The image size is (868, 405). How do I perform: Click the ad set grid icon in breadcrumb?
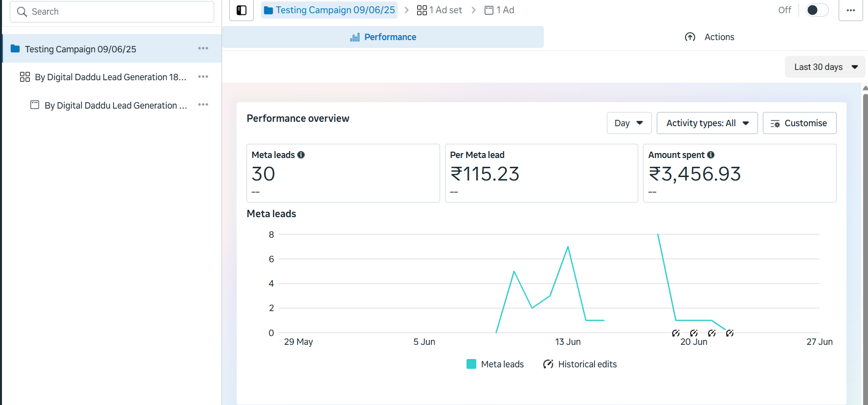tap(422, 10)
